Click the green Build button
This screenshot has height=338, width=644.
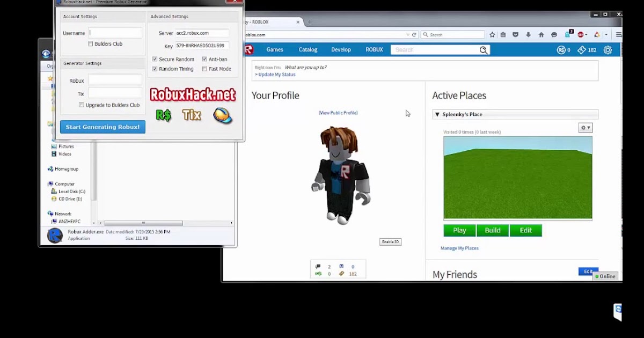(x=493, y=230)
